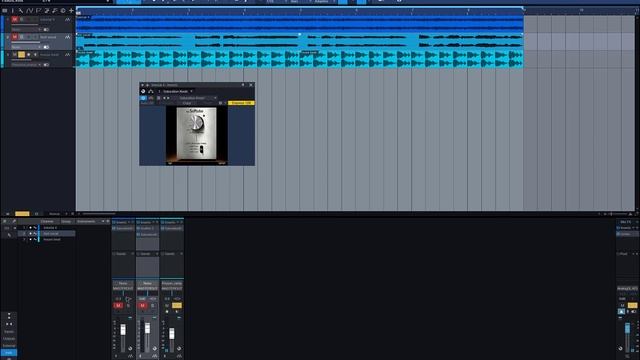Select the first vocal event on track 2
The width and height of the screenshot is (640, 360).
tap(188, 41)
